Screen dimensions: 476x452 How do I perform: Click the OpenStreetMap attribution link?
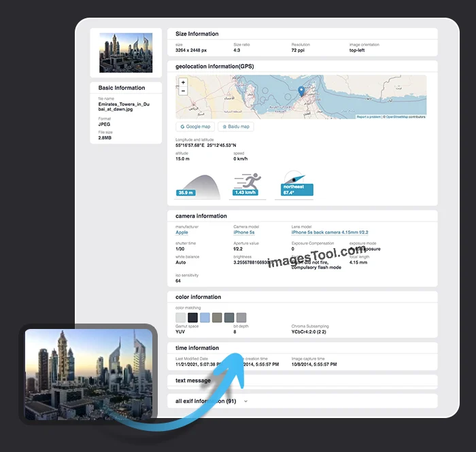405,117
